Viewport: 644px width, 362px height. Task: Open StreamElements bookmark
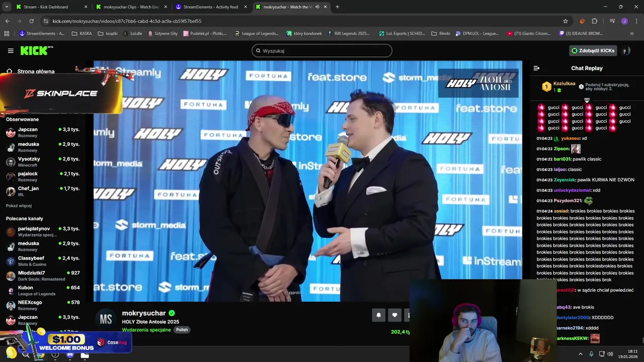(x=42, y=34)
